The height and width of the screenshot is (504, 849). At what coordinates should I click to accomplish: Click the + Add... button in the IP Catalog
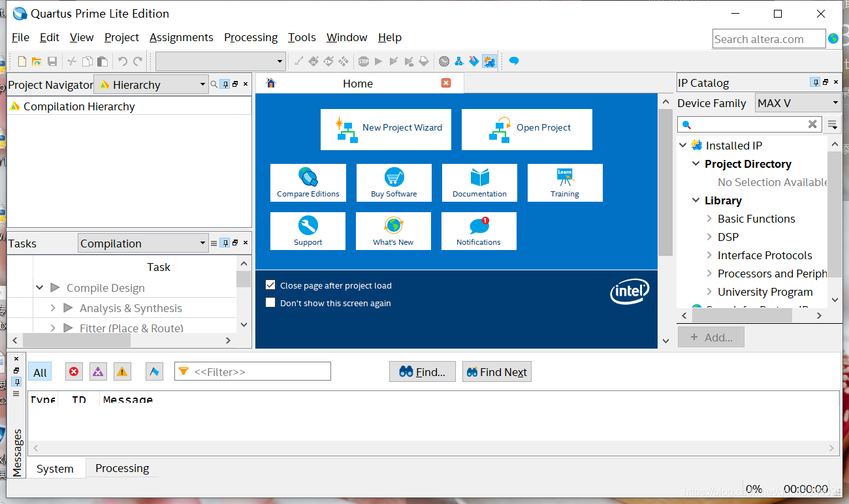coord(711,338)
